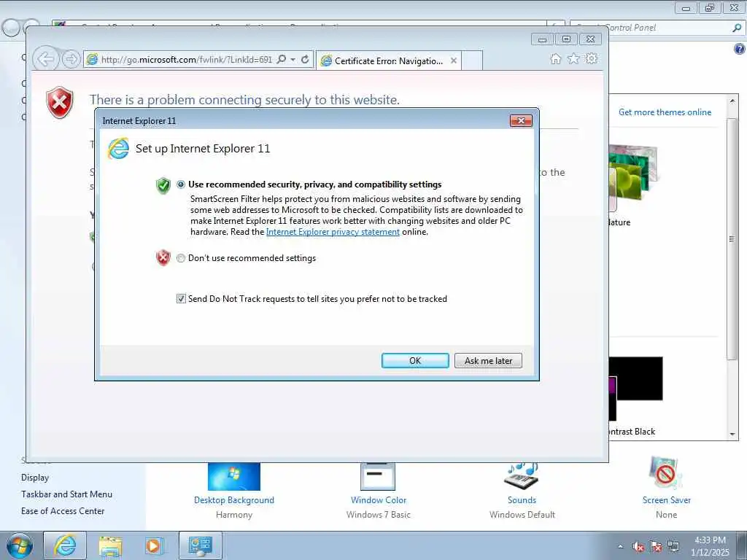
Task: Open IE Favorites star icon
Action: pos(573,58)
